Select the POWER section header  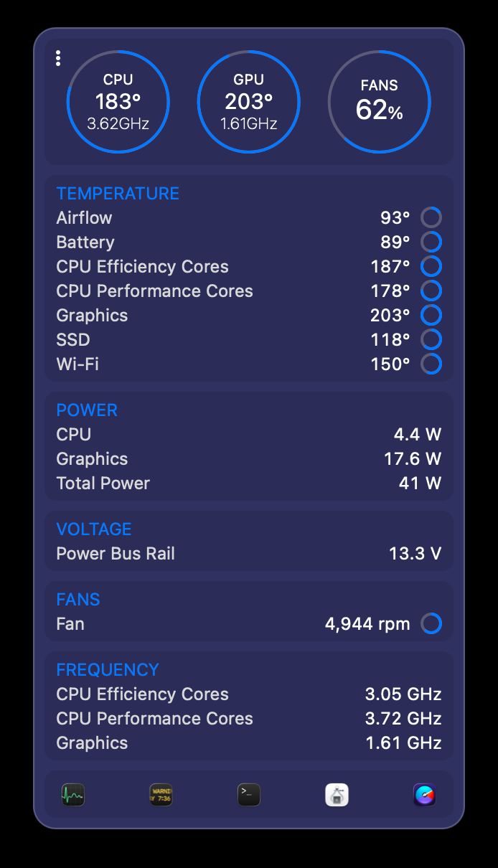click(87, 410)
